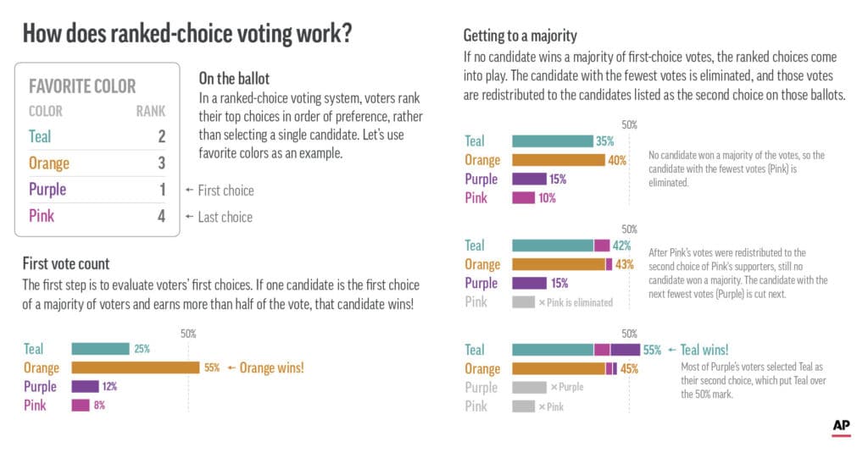
Task: Click the Orange 40% bar
Action: (x=559, y=160)
